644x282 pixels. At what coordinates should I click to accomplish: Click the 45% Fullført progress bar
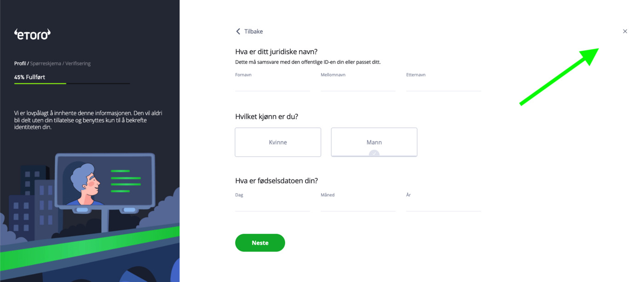[72, 83]
